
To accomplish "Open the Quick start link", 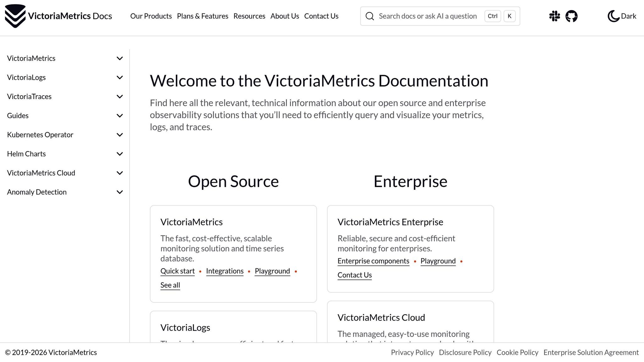I will 177,271.
